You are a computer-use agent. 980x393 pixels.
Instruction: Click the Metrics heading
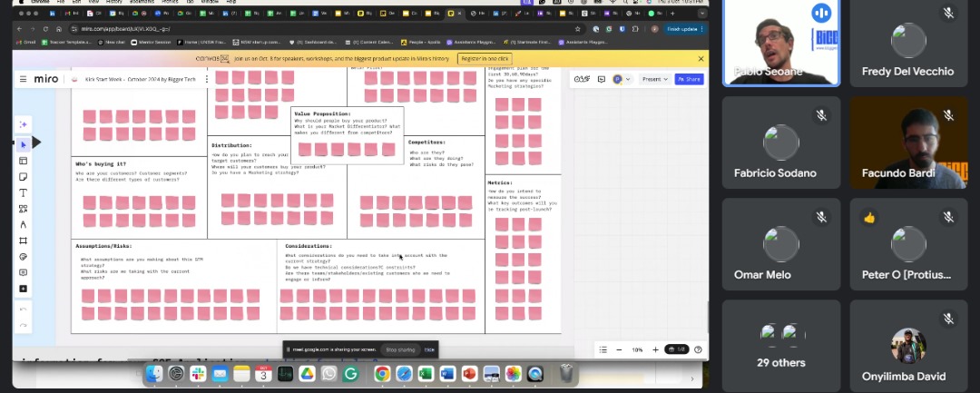click(x=500, y=182)
